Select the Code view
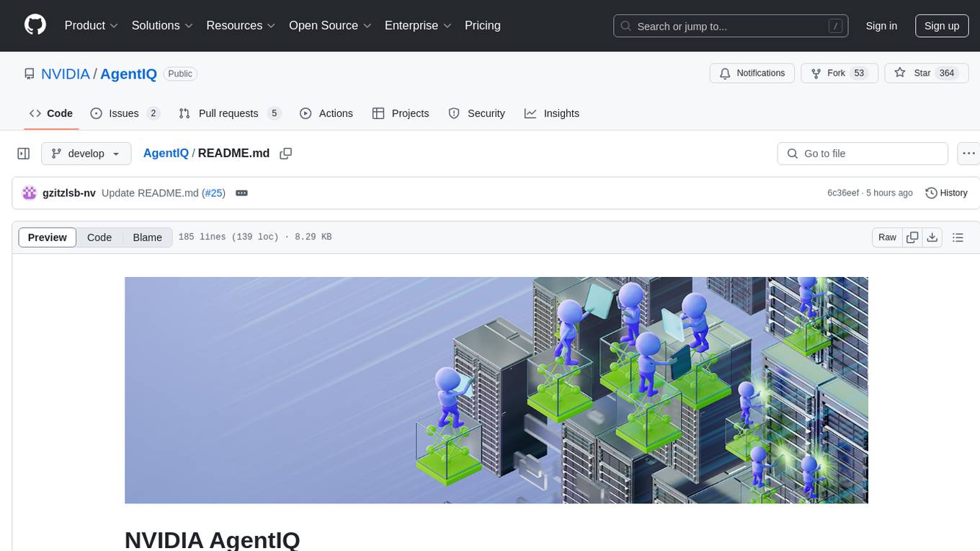 click(99, 237)
